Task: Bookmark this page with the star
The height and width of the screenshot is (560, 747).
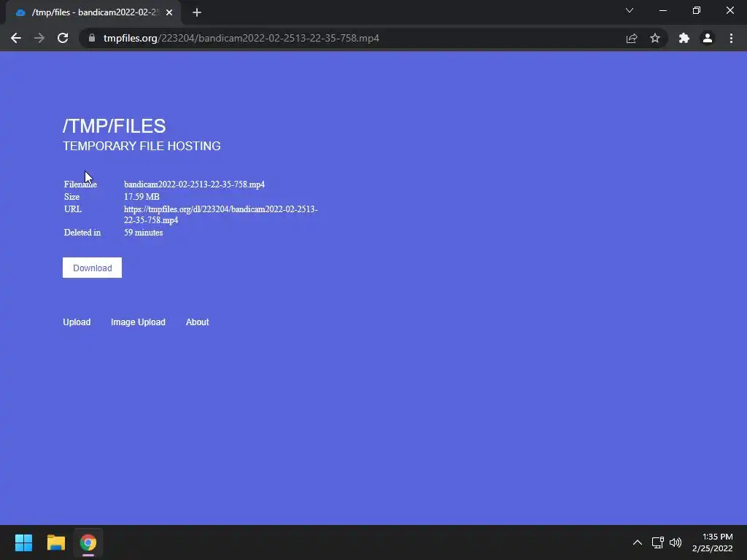Action: tap(655, 38)
